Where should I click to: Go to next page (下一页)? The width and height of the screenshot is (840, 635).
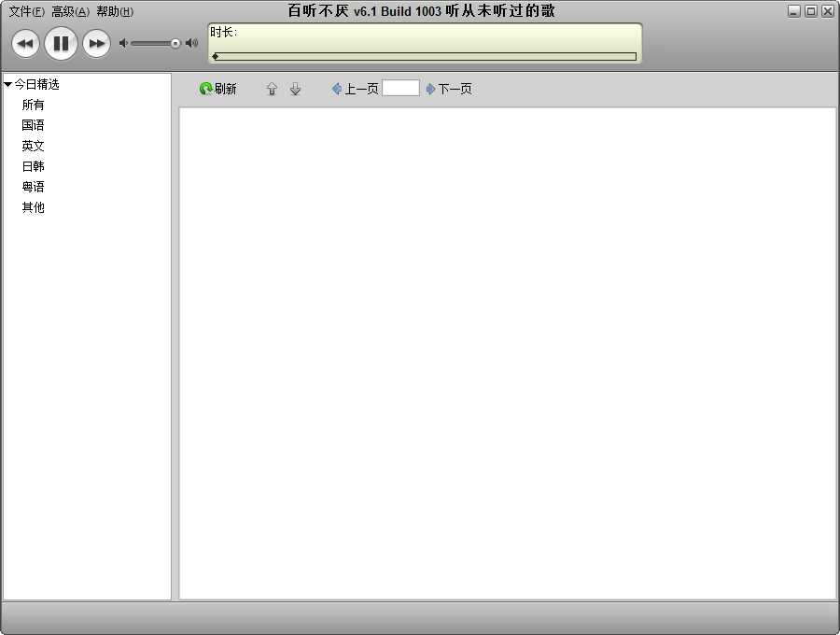pos(449,89)
